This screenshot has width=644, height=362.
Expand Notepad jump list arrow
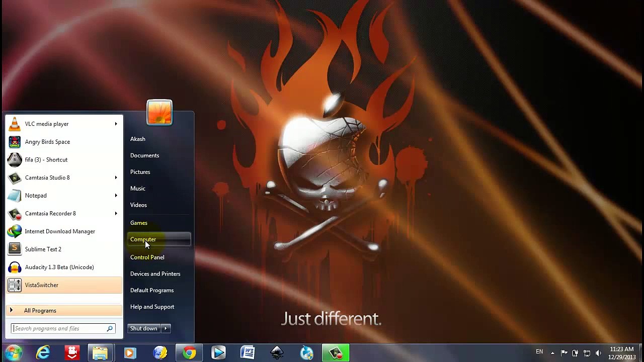pyautogui.click(x=116, y=196)
